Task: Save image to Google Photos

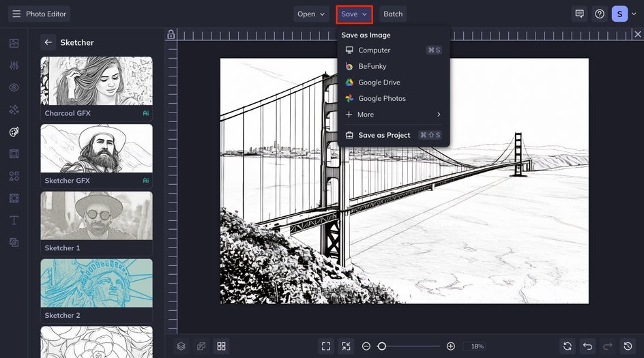Action: (393, 98)
